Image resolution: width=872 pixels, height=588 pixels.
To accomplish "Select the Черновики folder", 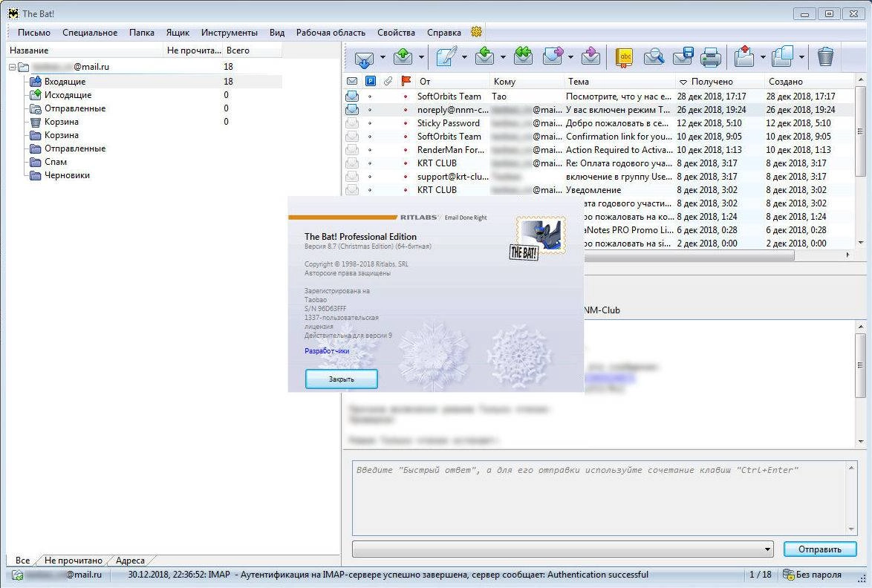I will pyautogui.click(x=67, y=175).
